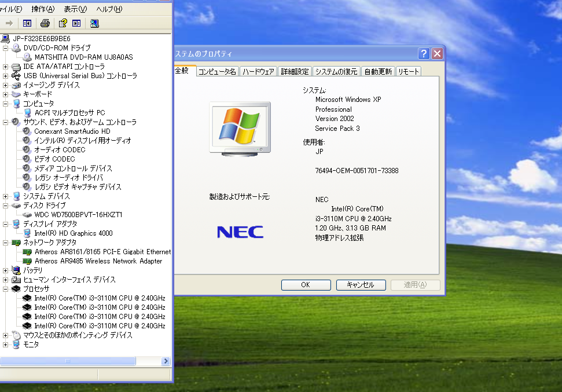562x392 pixels.
Task: Select ビデオ CODEC item
Action: point(54,159)
